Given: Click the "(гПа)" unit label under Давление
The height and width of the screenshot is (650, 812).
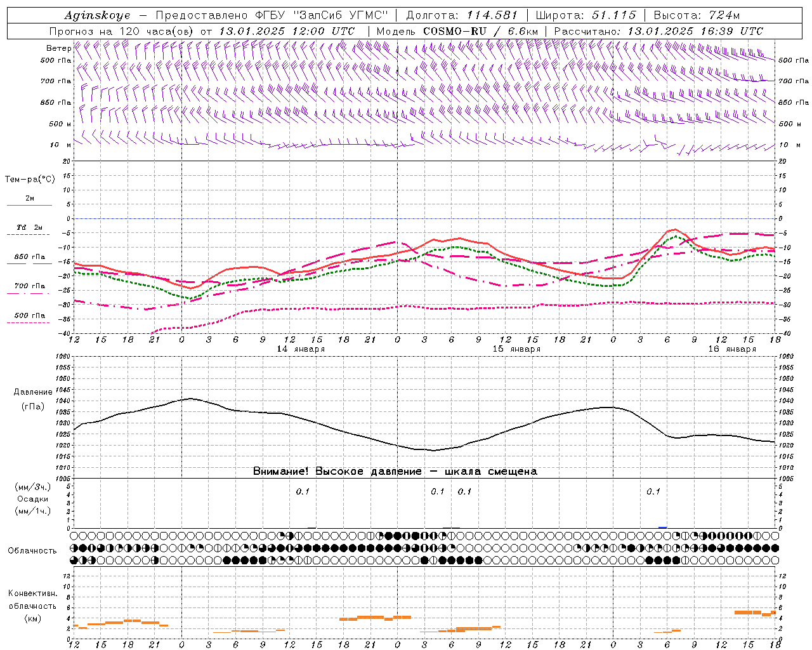Looking at the screenshot, I should 32,406.
